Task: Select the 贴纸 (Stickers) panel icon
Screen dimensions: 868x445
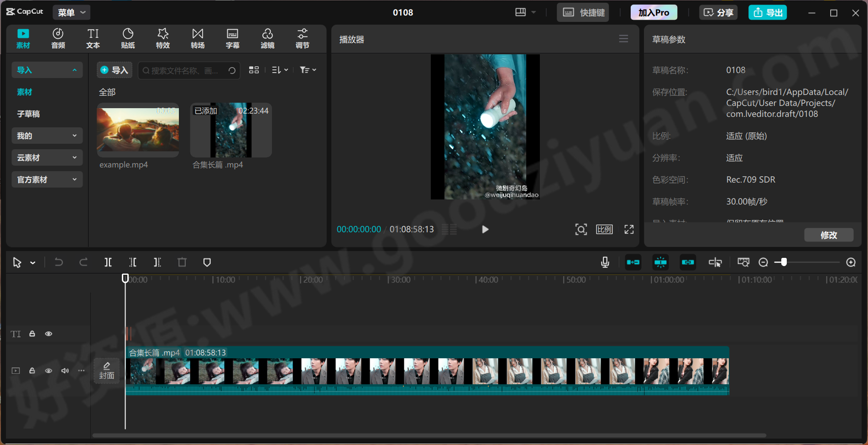Action: coord(128,38)
